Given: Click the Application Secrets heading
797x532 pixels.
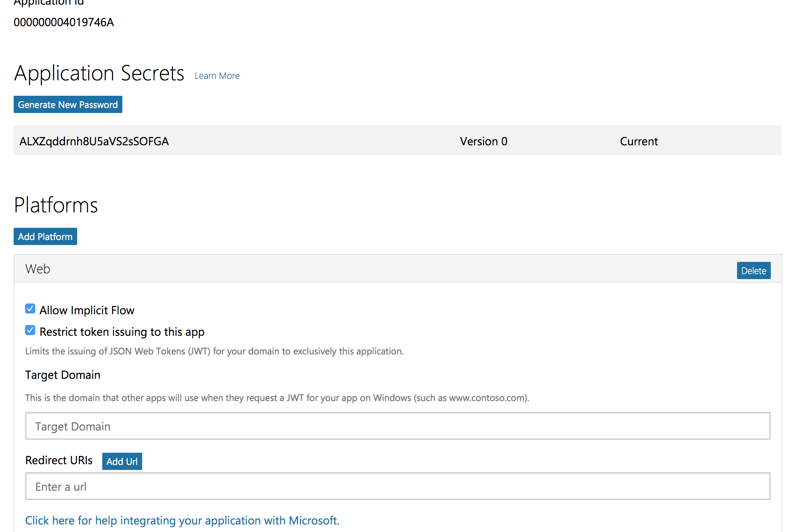Looking at the screenshot, I should [99, 73].
